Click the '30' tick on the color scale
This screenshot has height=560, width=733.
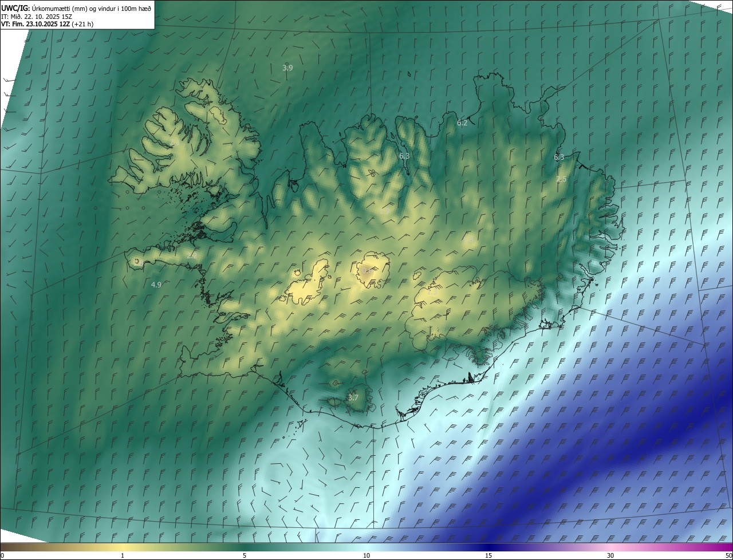[x=610, y=556]
